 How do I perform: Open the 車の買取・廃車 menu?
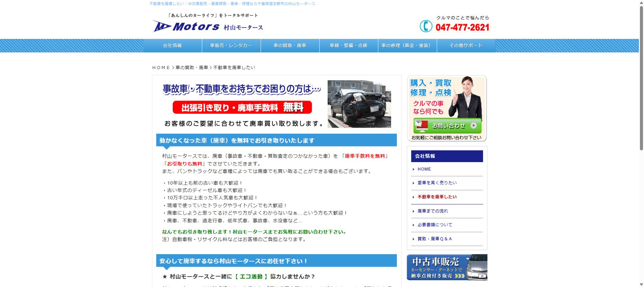[290, 45]
